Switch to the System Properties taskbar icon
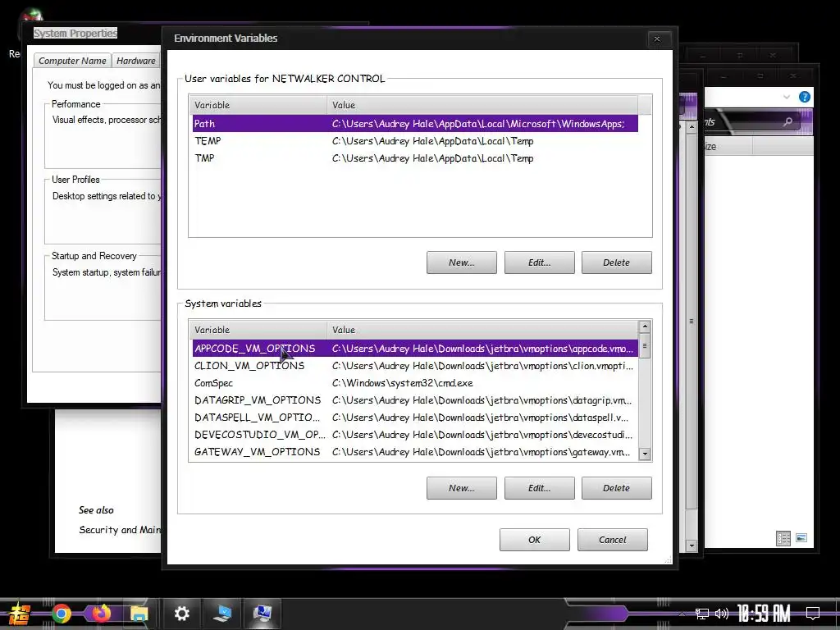The image size is (840, 630). [262, 614]
